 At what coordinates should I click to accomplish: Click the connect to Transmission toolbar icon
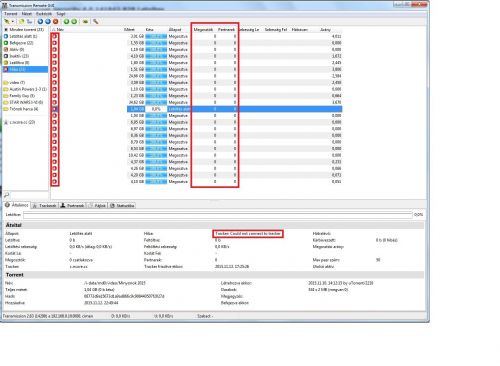click(7, 22)
